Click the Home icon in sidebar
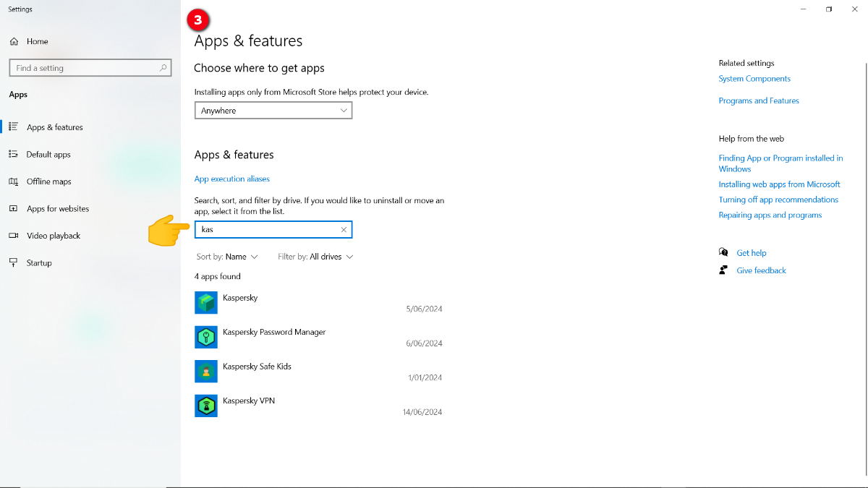This screenshot has width=868, height=488. 14,42
